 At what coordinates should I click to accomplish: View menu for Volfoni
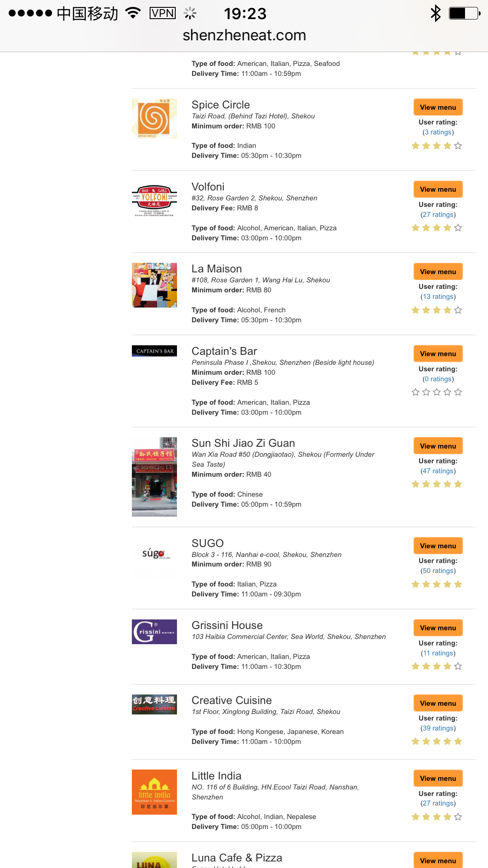point(438,189)
